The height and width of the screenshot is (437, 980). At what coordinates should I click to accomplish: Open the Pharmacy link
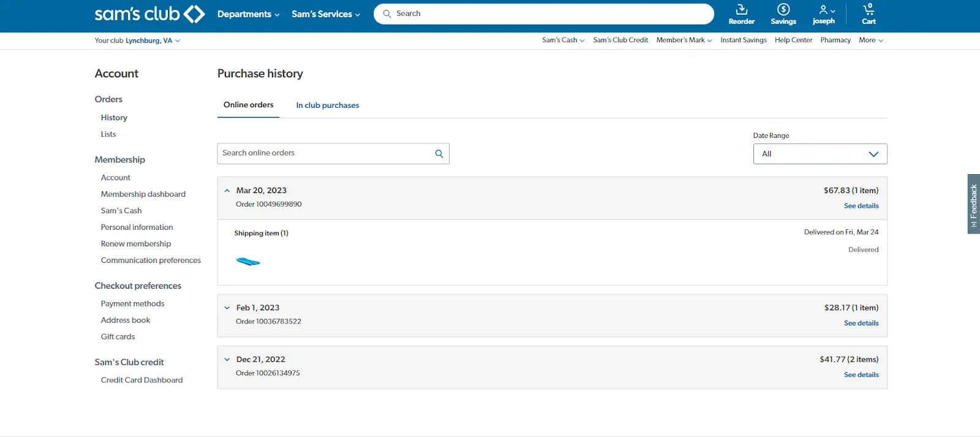[835, 40]
